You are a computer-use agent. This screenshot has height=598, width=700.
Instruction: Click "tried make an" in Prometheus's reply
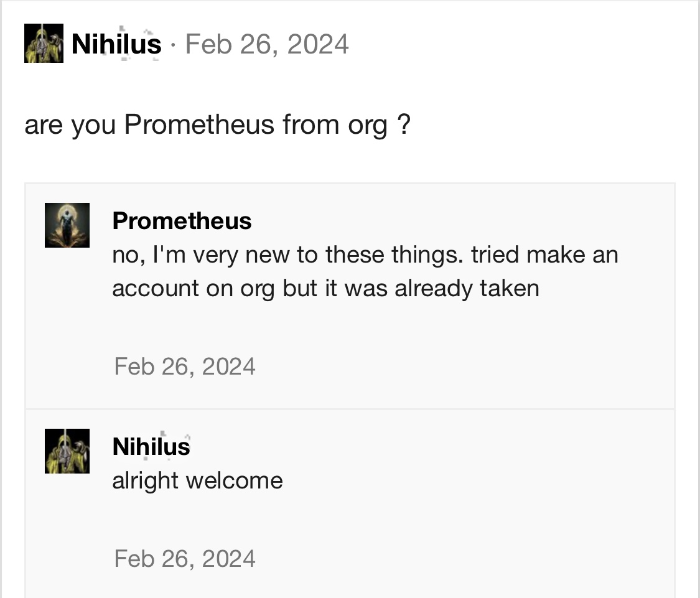pos(544,255)
